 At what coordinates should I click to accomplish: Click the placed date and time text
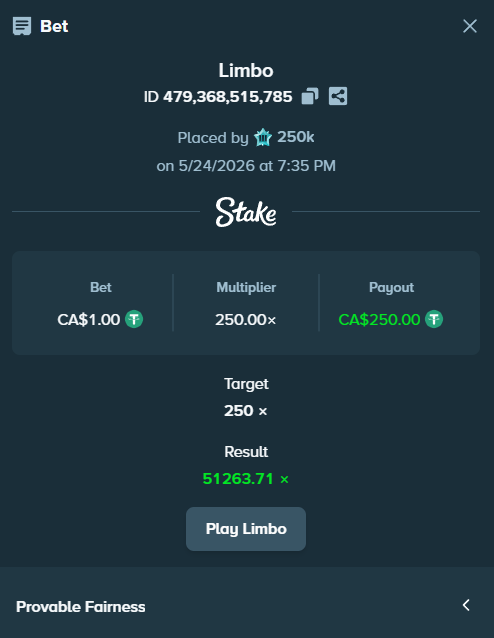(246, 166)
